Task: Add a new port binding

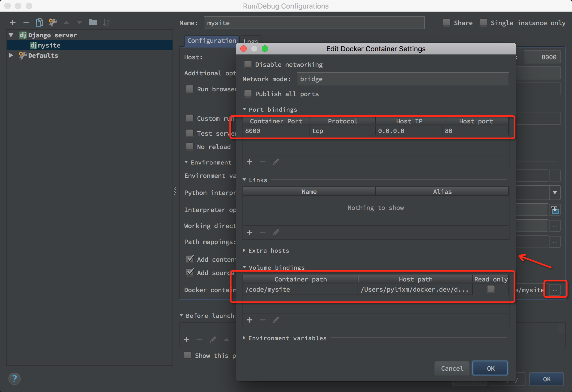Action: pyautogui.click(x=249, y=162)
